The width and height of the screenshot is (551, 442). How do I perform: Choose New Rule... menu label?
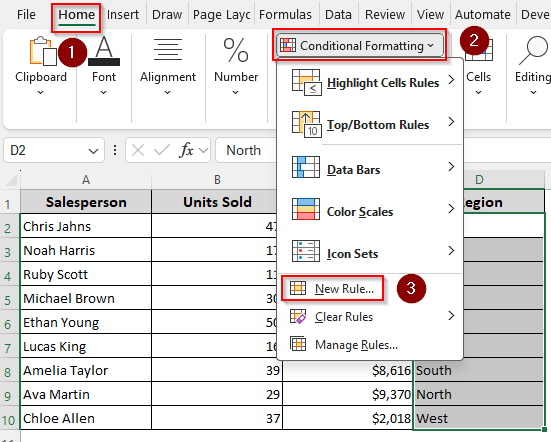[x=344, y=289]
